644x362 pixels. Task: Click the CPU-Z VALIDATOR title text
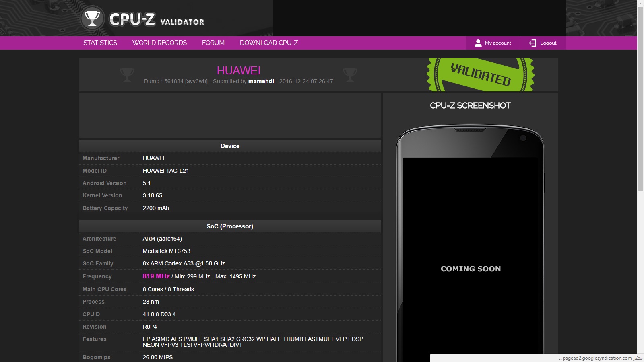click(157, 19)
